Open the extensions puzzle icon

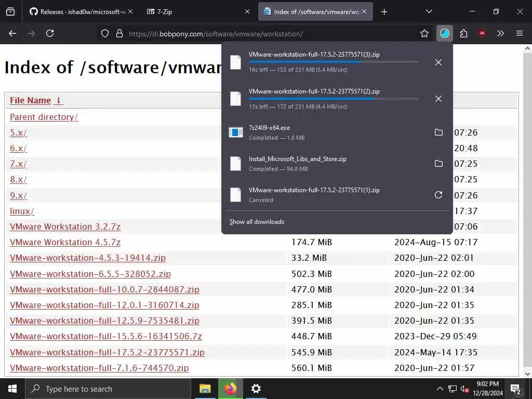[x=463, y=33]
